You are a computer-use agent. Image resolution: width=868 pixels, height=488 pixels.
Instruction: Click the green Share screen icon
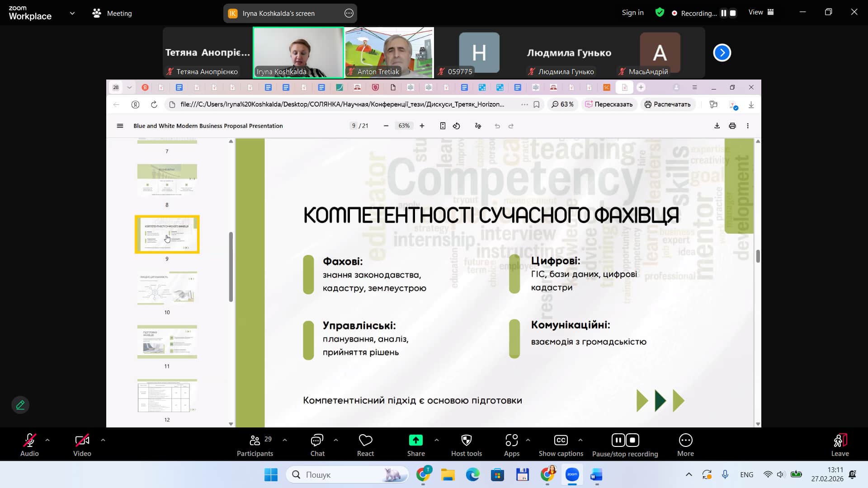[x=415, y=441]
